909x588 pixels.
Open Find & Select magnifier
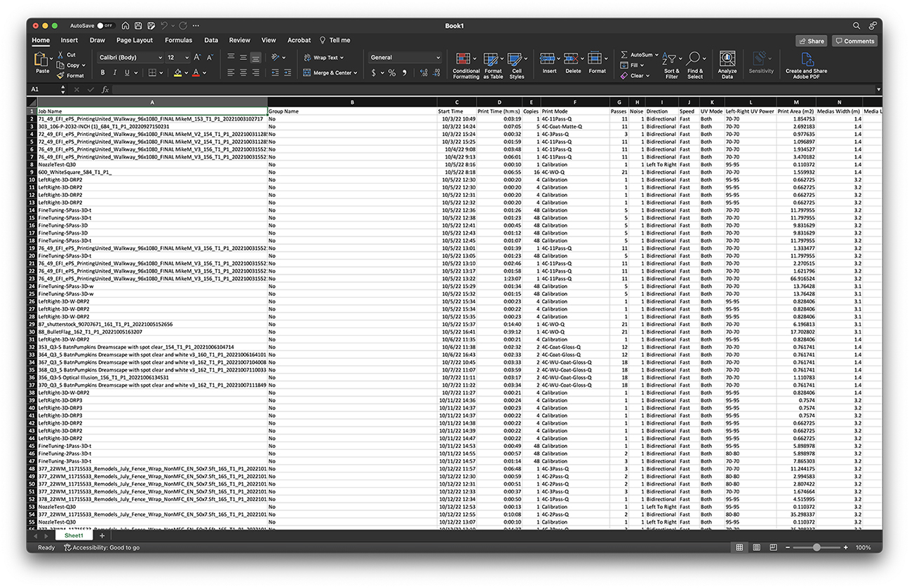(694, 65)
